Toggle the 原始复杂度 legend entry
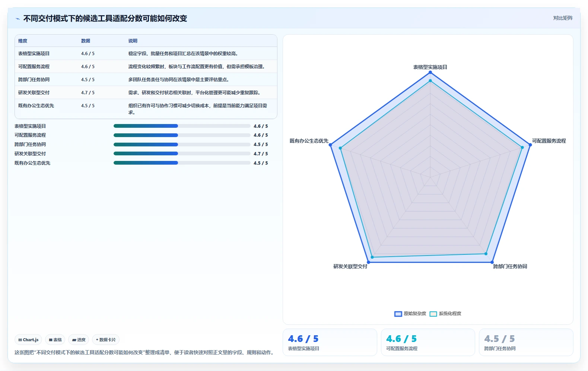The height and width of the screenshot is (371, 588). (410, 314)
